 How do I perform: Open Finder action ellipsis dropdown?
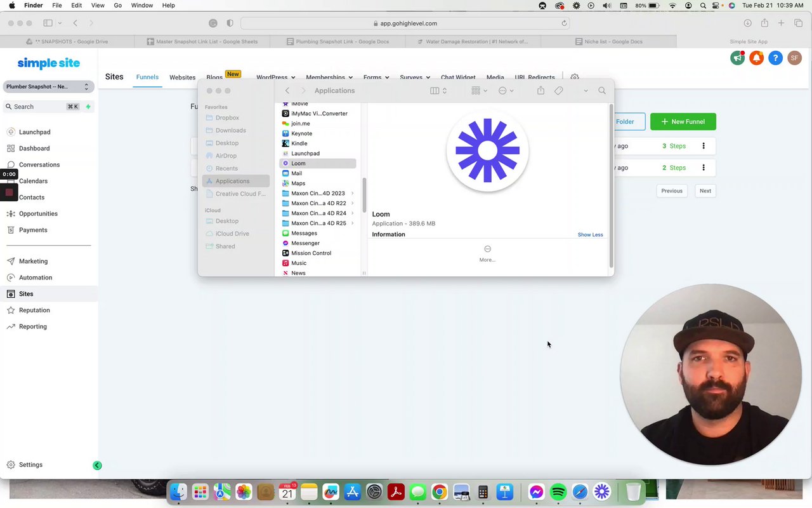(506, 91)
